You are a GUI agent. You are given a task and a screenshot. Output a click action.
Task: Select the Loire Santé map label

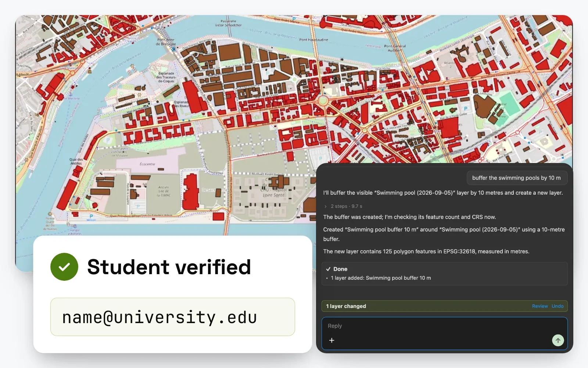coord(274,195)
